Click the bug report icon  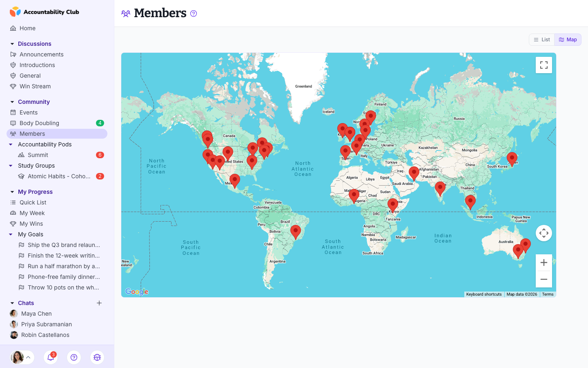click(x=97, y=357)
